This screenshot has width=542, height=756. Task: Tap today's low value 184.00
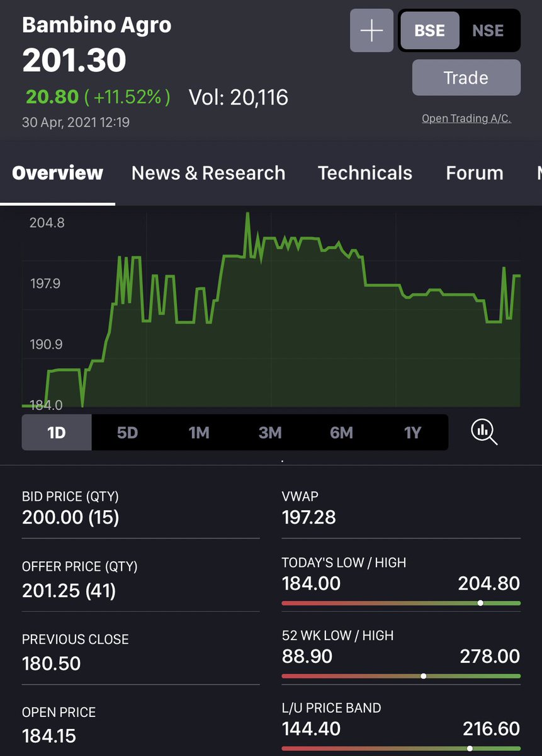tap(311, 583)
